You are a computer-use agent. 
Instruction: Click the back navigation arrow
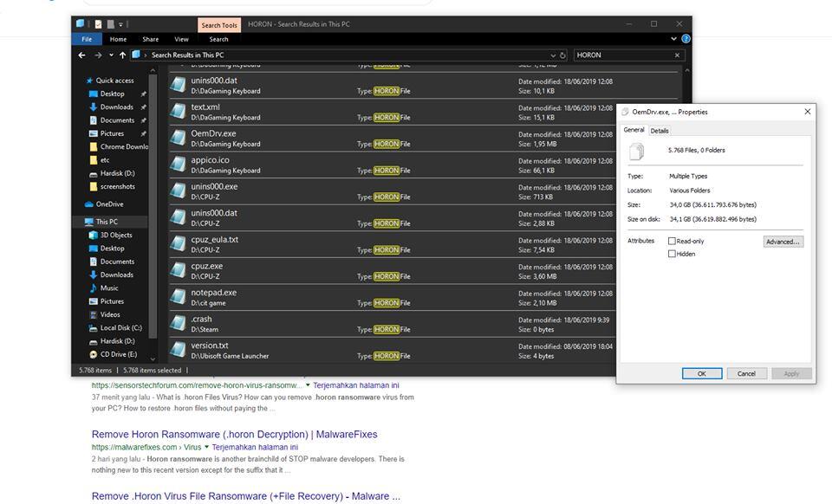81,55
